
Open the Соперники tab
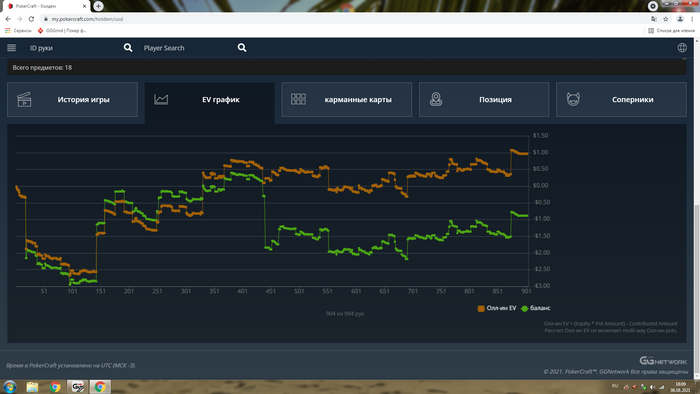coord(621,100)
